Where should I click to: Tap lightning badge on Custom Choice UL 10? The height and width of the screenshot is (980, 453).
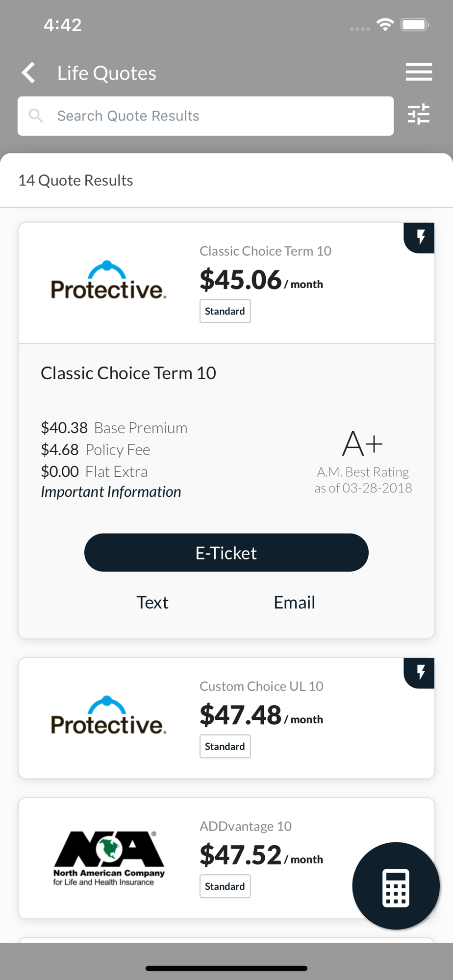click(420, 673)
